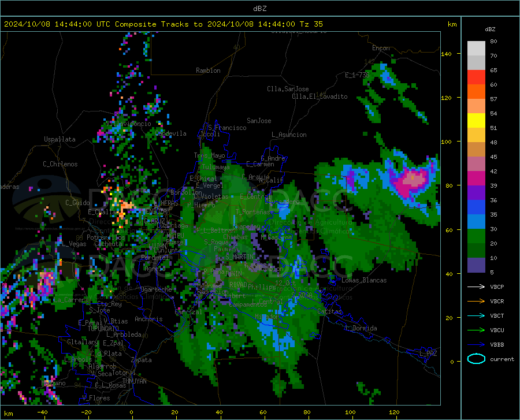This screenshot has height=420, width=520.
Task: Pick the 20-30 dBZ bright green swatch
Action: 476,236
